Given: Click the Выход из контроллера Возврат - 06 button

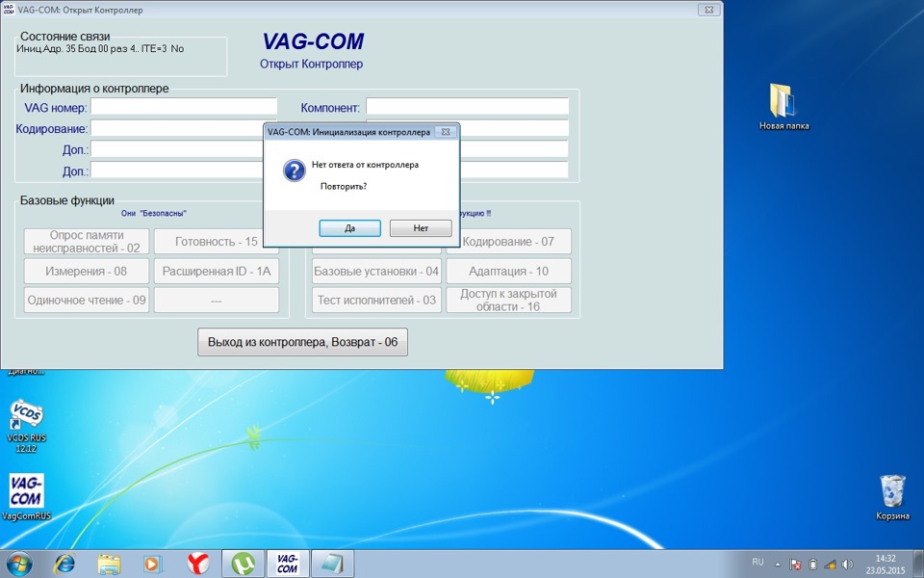Looking at the screenshot, I should [x=301, y=341].
